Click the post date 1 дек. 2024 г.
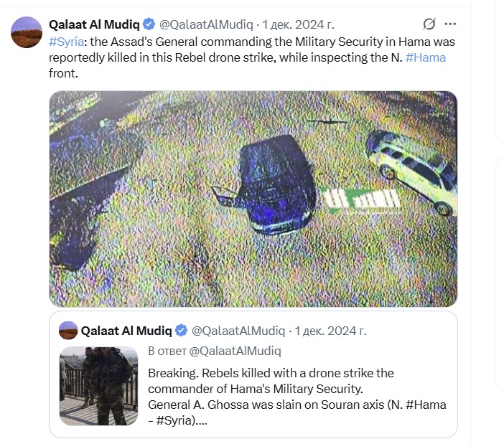Viewport: 504px width, 444px height. 298,24
